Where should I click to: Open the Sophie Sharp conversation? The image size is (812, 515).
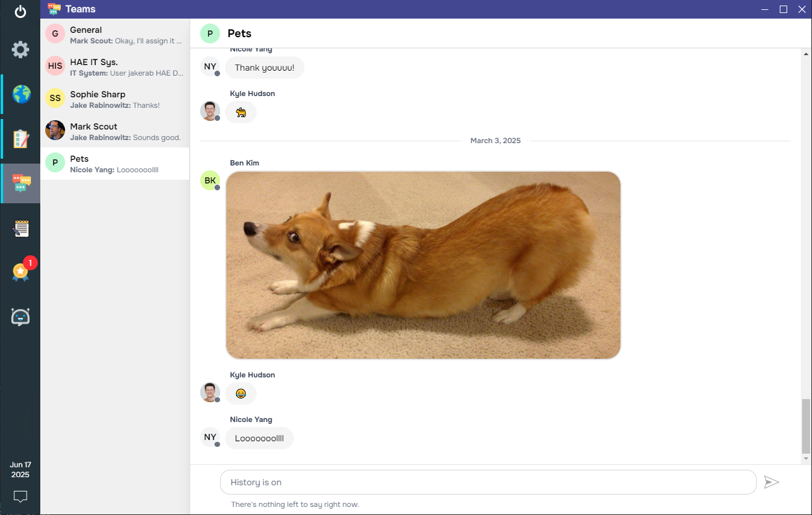point(115,99)
